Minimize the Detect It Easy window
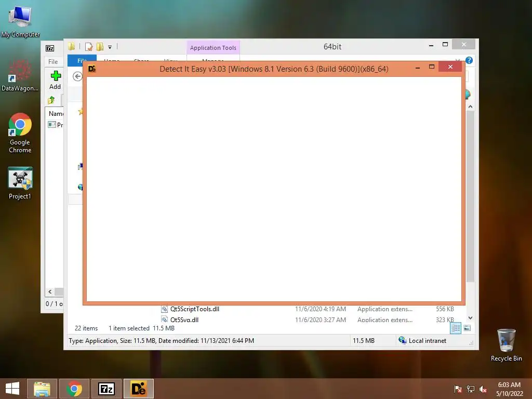 pyautogui.click(x=418, y=67)
